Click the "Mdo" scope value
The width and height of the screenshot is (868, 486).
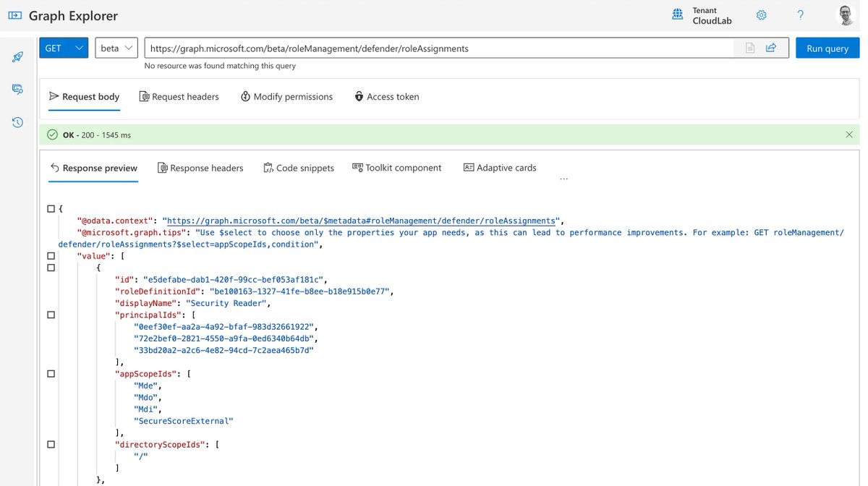pos(145,397)
